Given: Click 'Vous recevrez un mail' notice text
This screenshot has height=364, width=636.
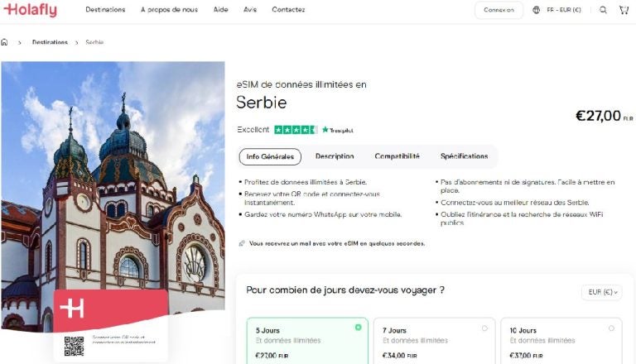Looking at the screenshot, I should pos(337,243).
